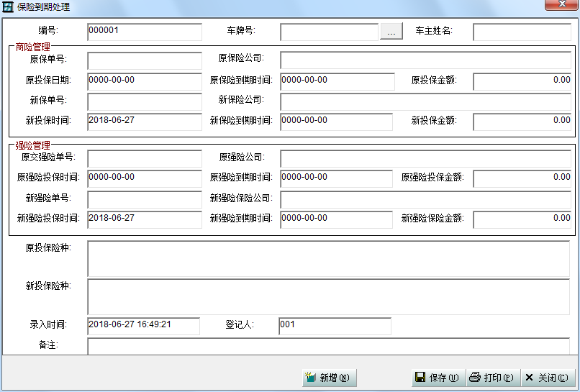The height and width of the screenshot is (392, 580).
Task: Click the 录入时间 field showing 16:49:21
Action: 143,326
